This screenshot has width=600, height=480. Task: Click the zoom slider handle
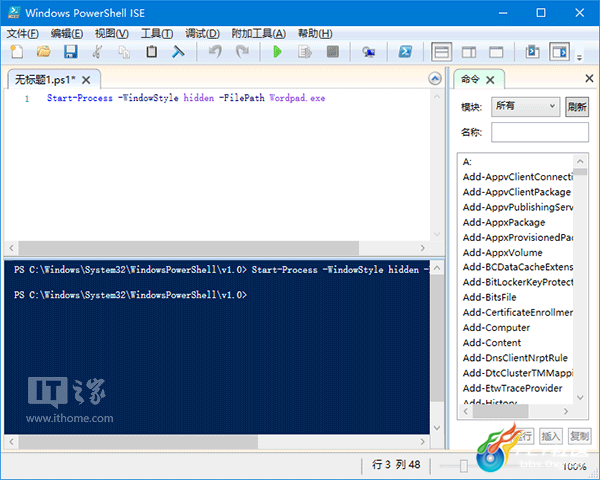463,465
